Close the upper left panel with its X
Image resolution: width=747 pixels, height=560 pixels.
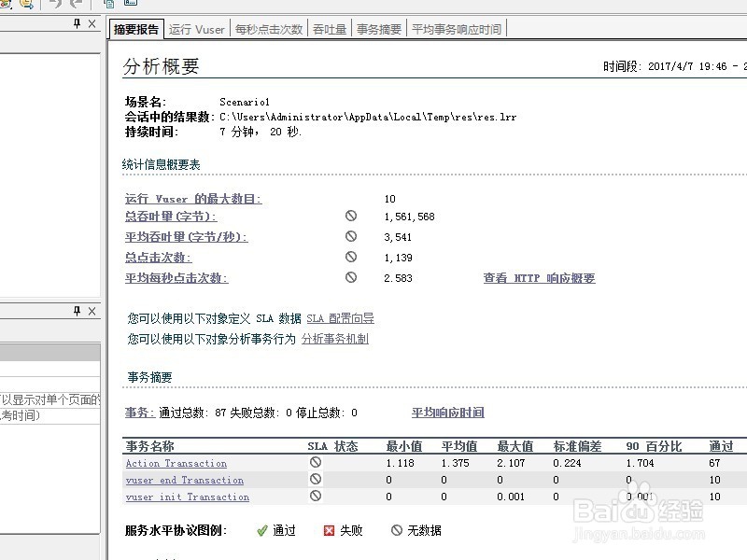[x=91, y=25]
